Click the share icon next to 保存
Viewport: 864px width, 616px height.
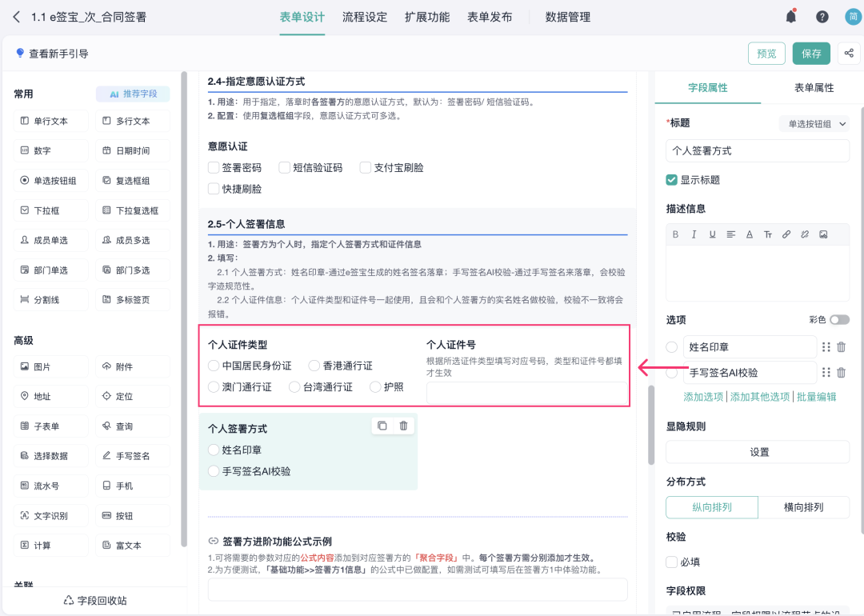pyautogui.click(x=849, y=54)
